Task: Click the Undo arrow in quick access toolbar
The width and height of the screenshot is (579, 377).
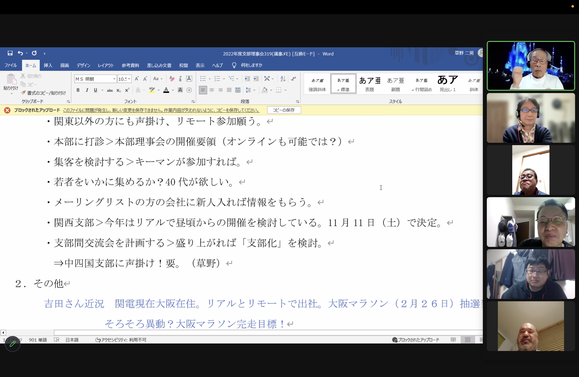Action: click(x=20, y=54)
